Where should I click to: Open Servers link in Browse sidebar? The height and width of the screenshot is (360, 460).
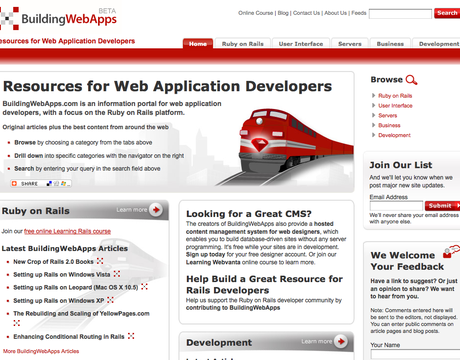pyautogui.click(x=388, y=115)
